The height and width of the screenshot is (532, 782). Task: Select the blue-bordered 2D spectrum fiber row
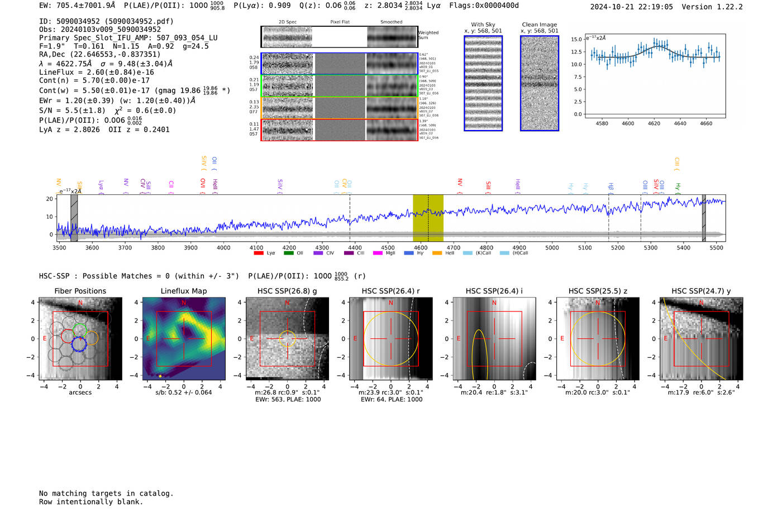340,64
